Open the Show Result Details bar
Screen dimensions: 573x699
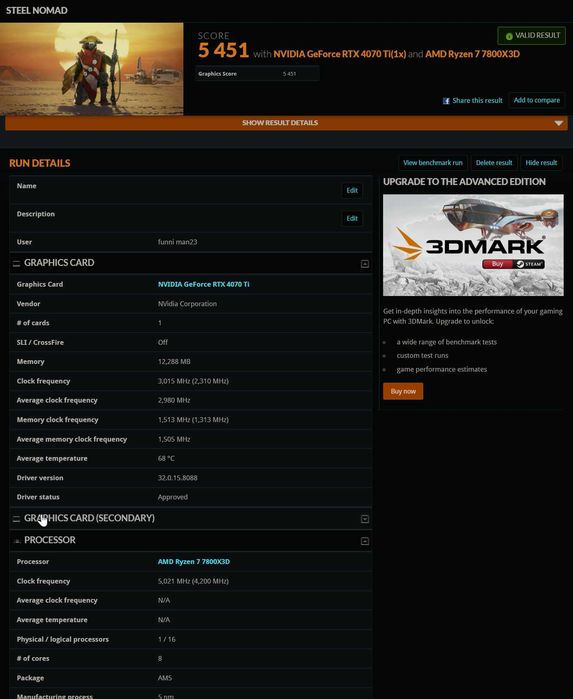286,123
